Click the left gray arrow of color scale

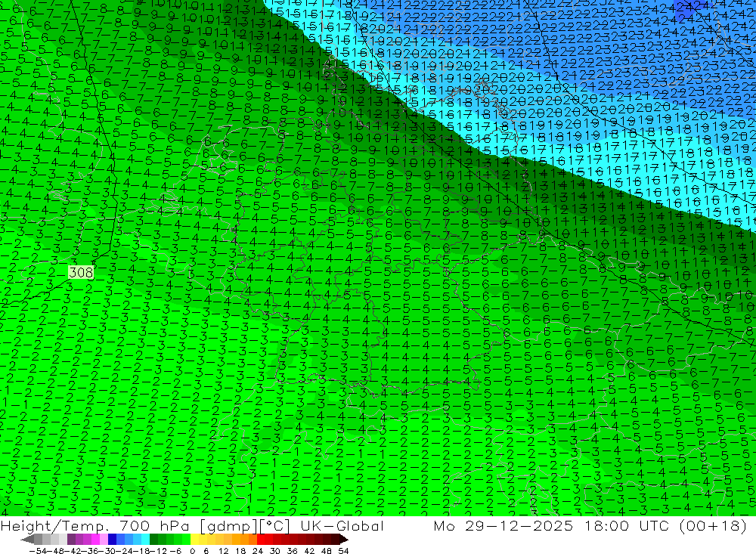point(27,540)
